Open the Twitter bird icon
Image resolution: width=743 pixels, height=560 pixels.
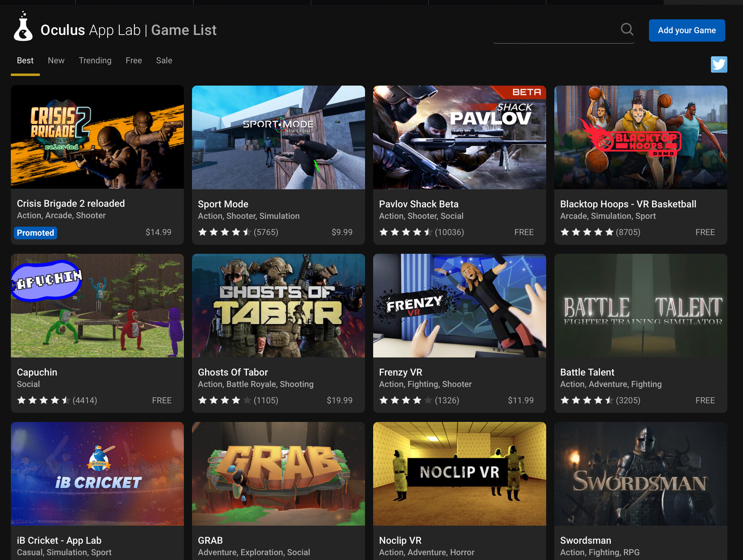tap(719, 64)
